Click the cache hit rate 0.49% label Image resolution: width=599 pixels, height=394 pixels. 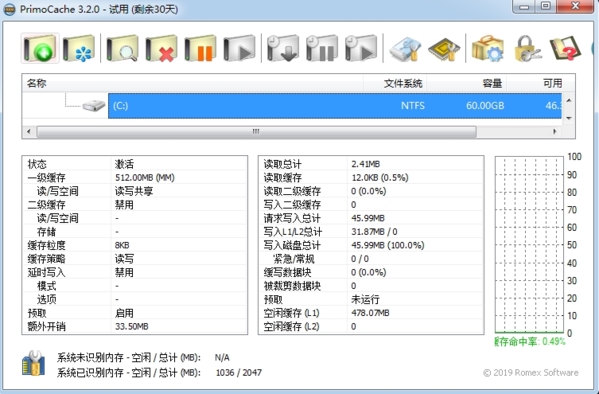tap(529, 342)
